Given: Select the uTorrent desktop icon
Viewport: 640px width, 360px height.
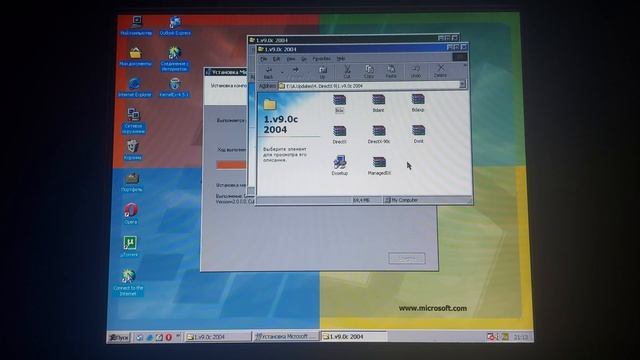Looking at the screenshot, I should [130, 246].
